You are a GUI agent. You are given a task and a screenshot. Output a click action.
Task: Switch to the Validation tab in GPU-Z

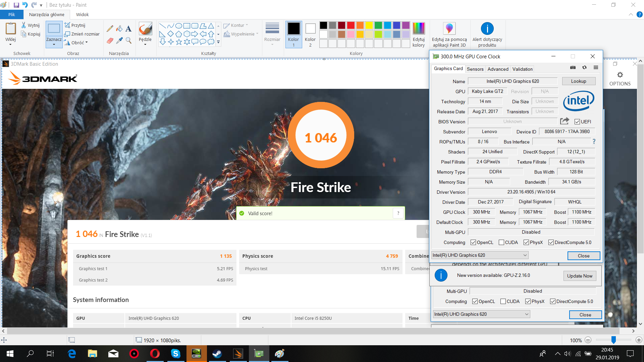[522, 69]
